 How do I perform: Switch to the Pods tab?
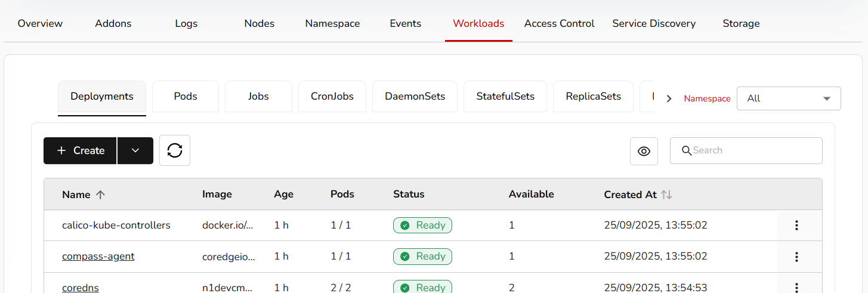[x=186, y=97]
